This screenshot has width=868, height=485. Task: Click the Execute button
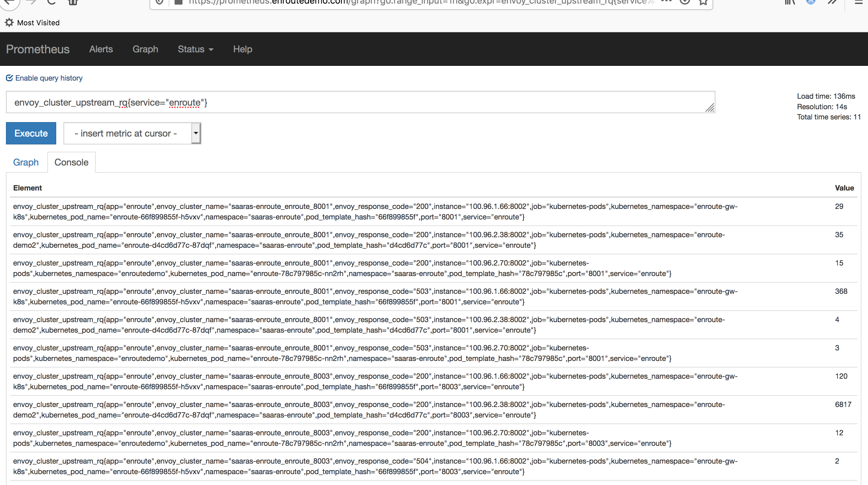(31, 133)
